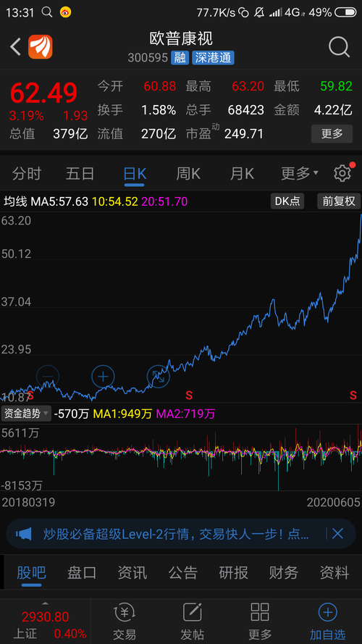Tap the battery indicator

pyautogui.click(x=345, y=12)
